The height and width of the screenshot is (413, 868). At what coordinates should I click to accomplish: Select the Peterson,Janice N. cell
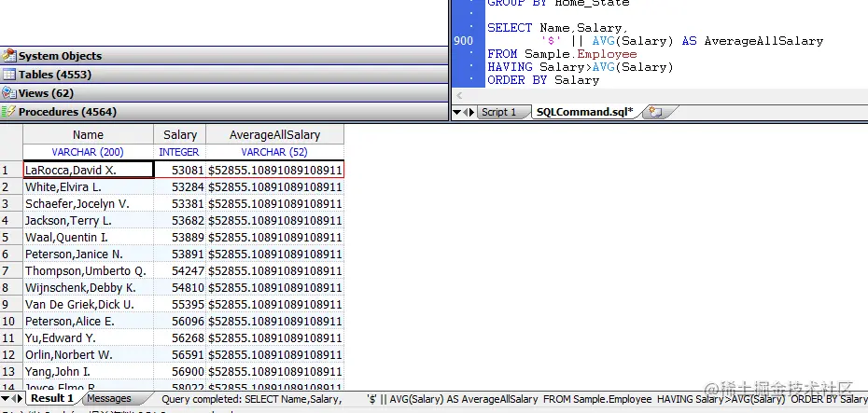(x=88, y=254)
